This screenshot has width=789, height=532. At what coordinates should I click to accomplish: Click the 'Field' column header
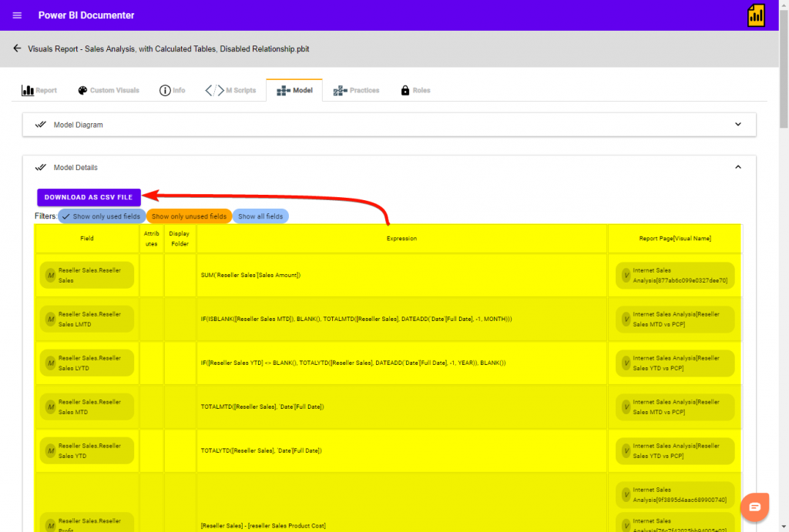tap(87, 239)
